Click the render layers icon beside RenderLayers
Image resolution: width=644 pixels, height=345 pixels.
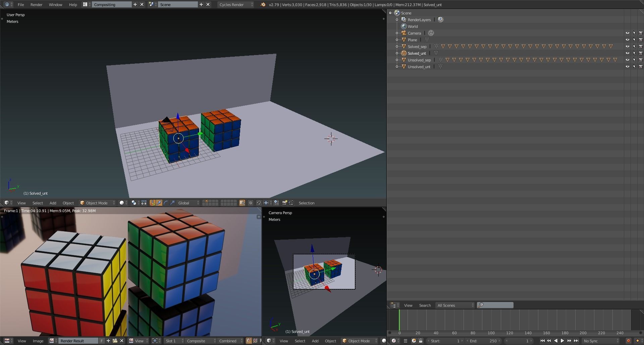(441, 19)
